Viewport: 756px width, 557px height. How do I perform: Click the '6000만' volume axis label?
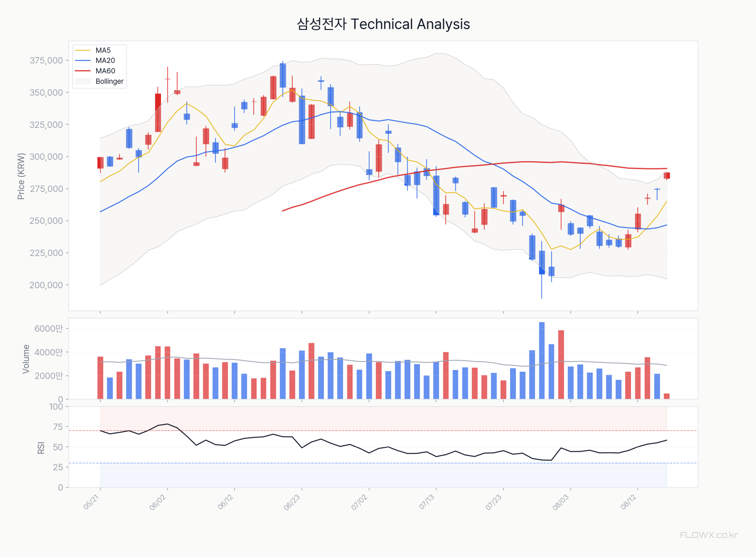pyautogui.click(x=49, y=328)
